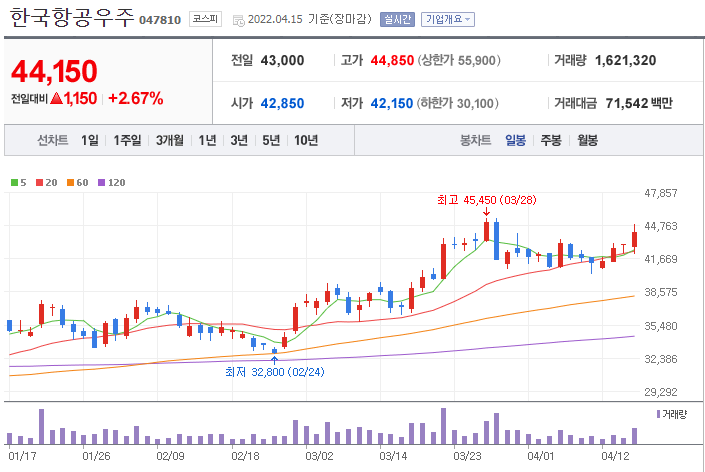Image resolution: width=705 pixels, height=472 pixels.
Task: Select the 3개월 line chart tab
Action: coord(170,140)
